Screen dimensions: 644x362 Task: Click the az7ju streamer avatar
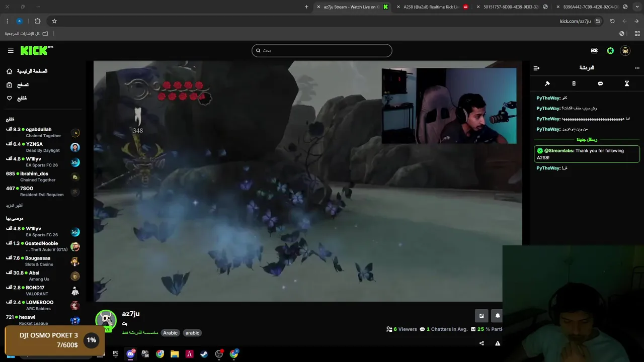[x=106, y=320]
